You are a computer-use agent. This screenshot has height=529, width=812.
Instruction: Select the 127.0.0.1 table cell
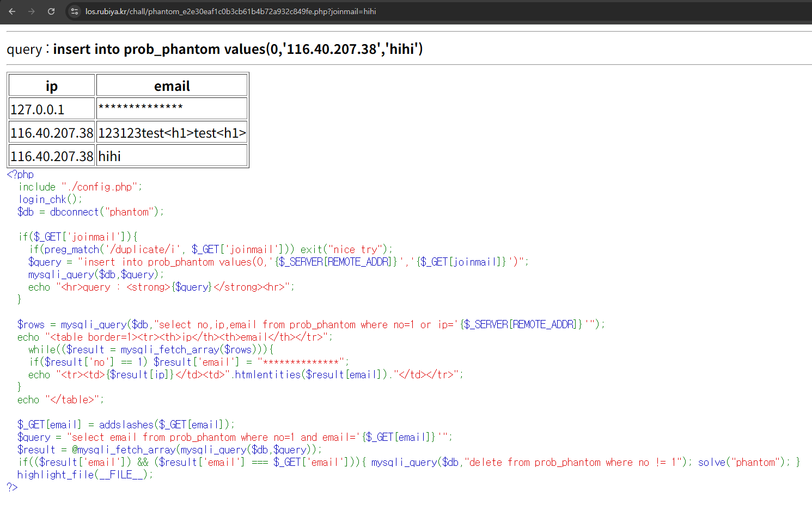pyautogui.click(x=38, y=109)
